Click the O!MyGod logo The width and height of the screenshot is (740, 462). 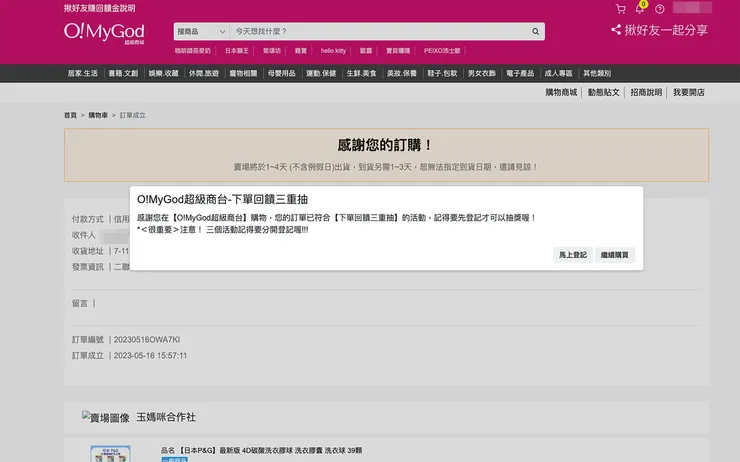tap(104, 33)
